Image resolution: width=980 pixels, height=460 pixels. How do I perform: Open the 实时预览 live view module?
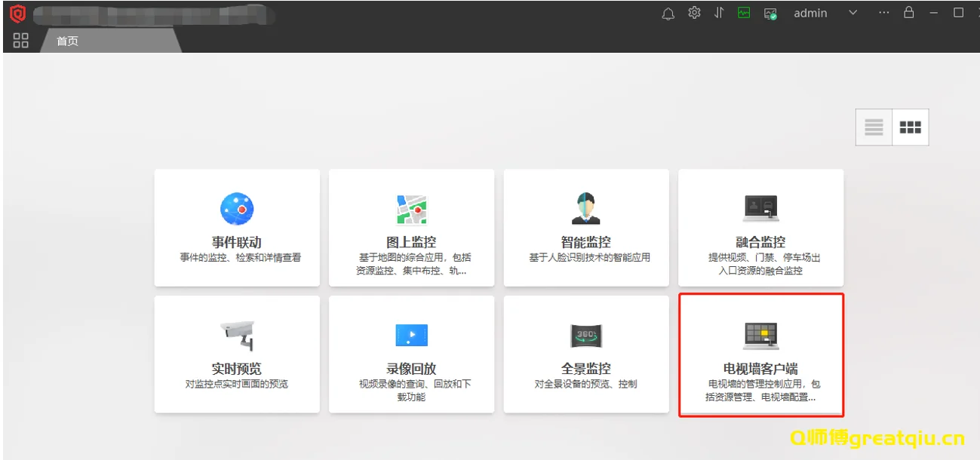(x=236, y=354)
